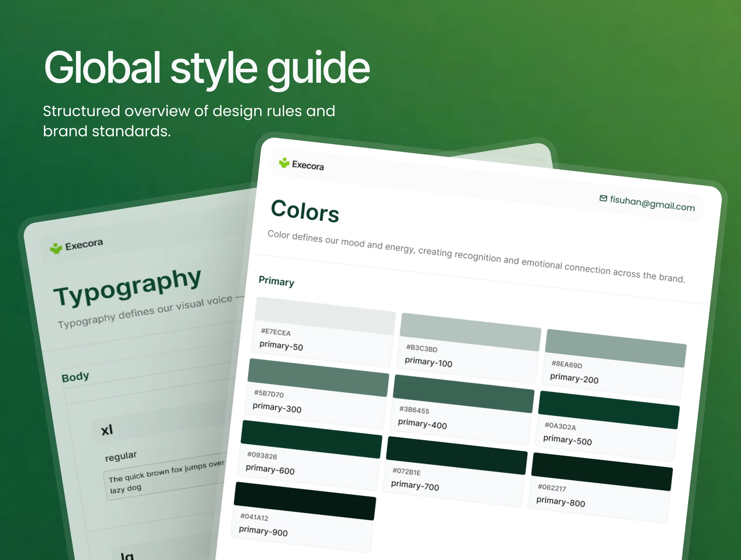This screenshot has height=560, width=741.
Task: Click the Colors page heading
Action: pos(305,211)
